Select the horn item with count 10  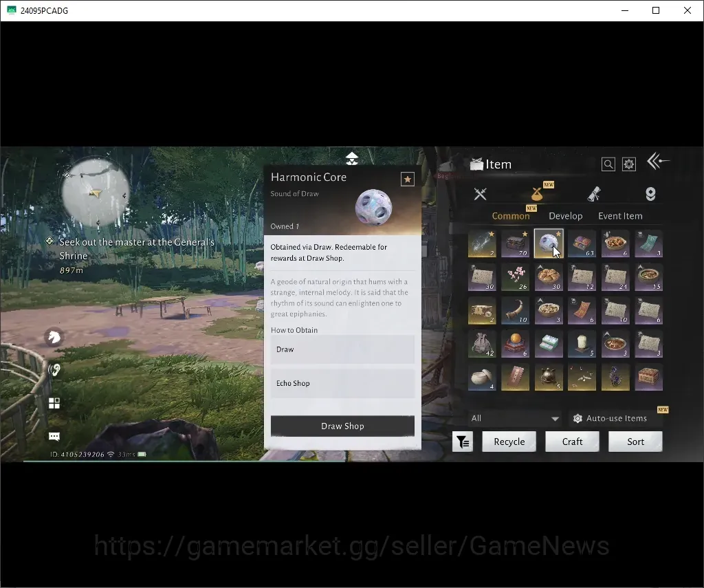[x=515, y=310]
